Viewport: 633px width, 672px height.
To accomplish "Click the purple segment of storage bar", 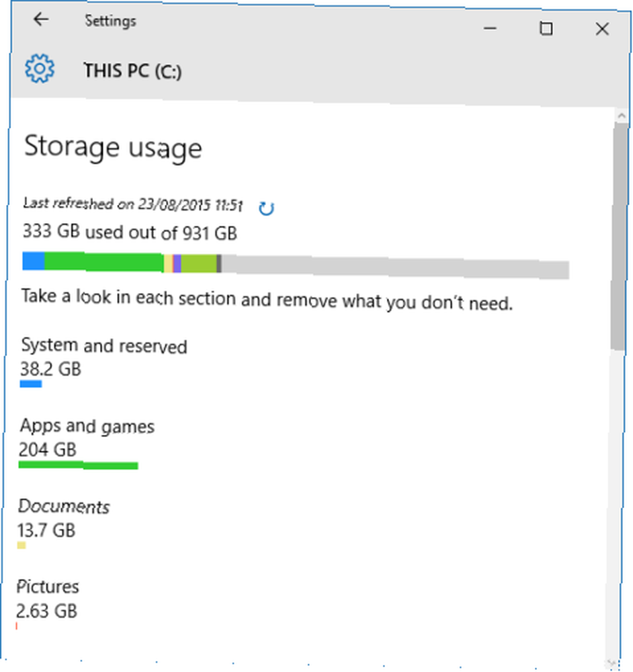I will point(177,263).
